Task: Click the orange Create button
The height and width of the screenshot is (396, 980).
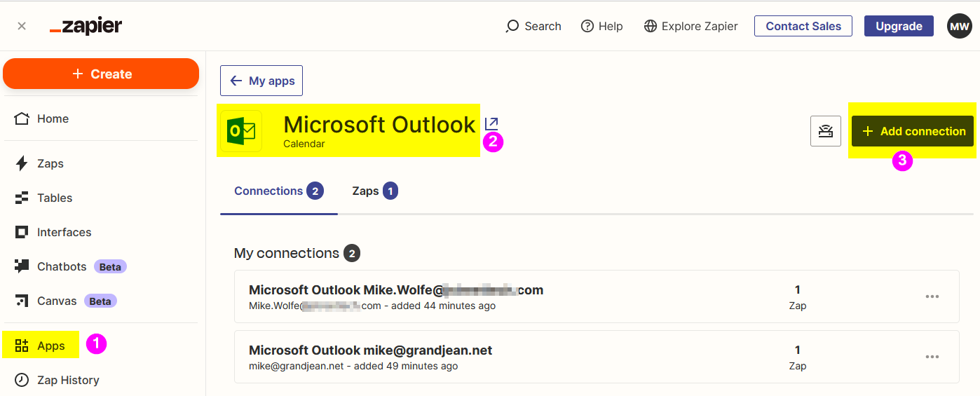Action: [101, 74]
